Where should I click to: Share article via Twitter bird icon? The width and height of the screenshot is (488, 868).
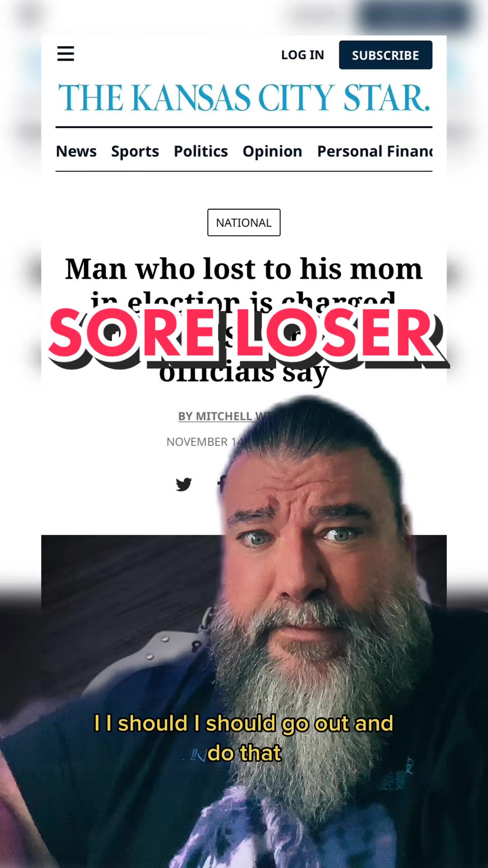[184, 484]
